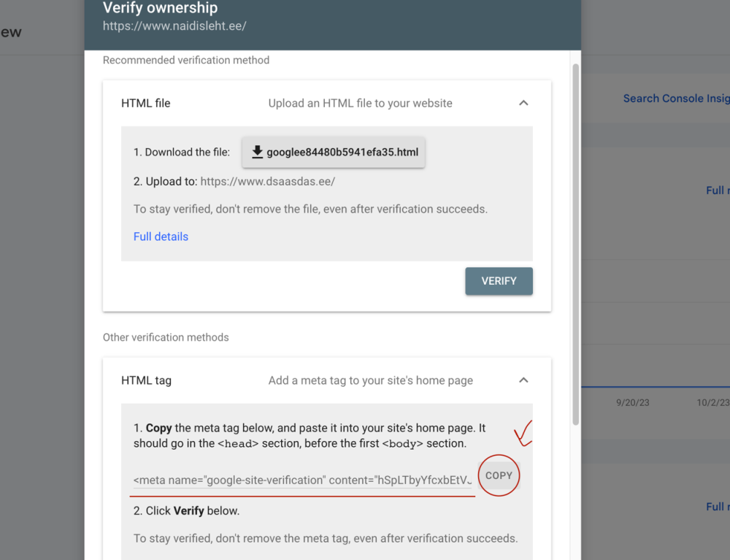Click the dialog's vertical scrollbar
The height and width of the screenshot is (560, 730).
575,241
